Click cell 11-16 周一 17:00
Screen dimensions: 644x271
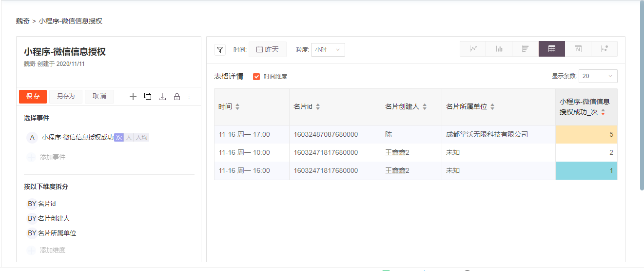[252, 134]
